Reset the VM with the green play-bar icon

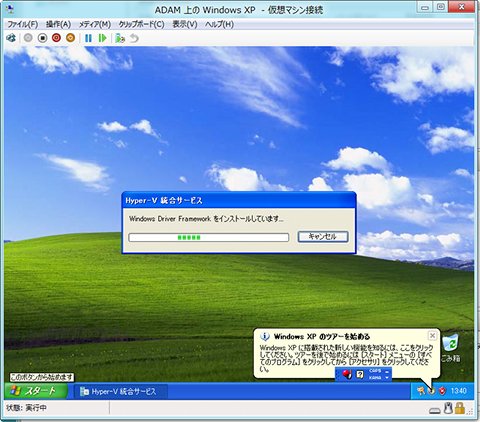coord(102,38)
